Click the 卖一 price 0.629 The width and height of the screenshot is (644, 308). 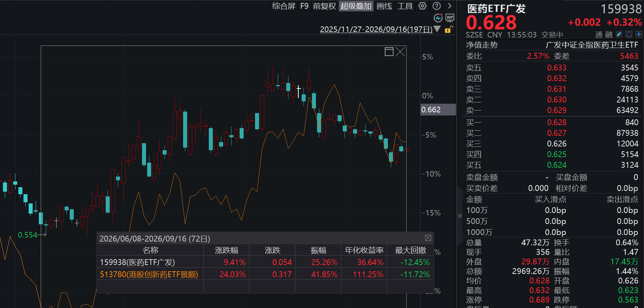point(557,110)
